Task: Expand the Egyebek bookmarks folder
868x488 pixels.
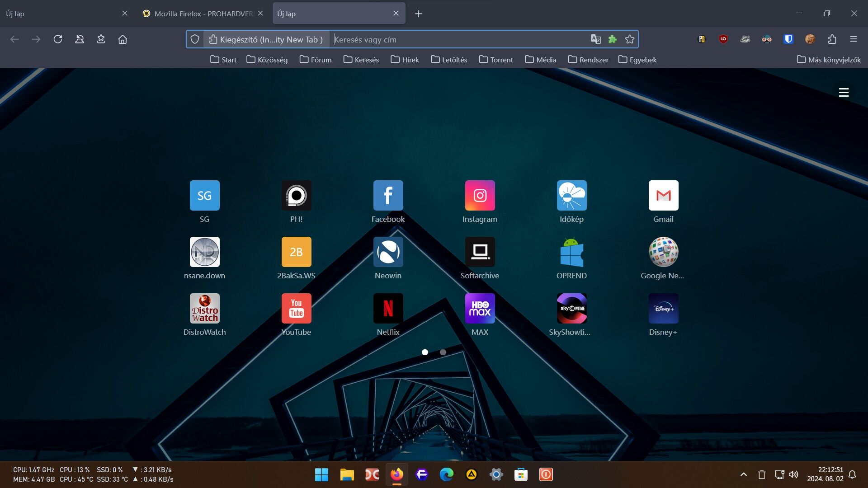Action: [x=637, y=60]
